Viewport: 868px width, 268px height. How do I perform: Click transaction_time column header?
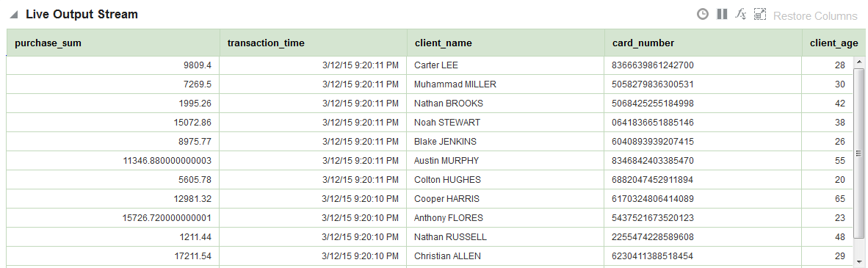[x=314, y=43]
